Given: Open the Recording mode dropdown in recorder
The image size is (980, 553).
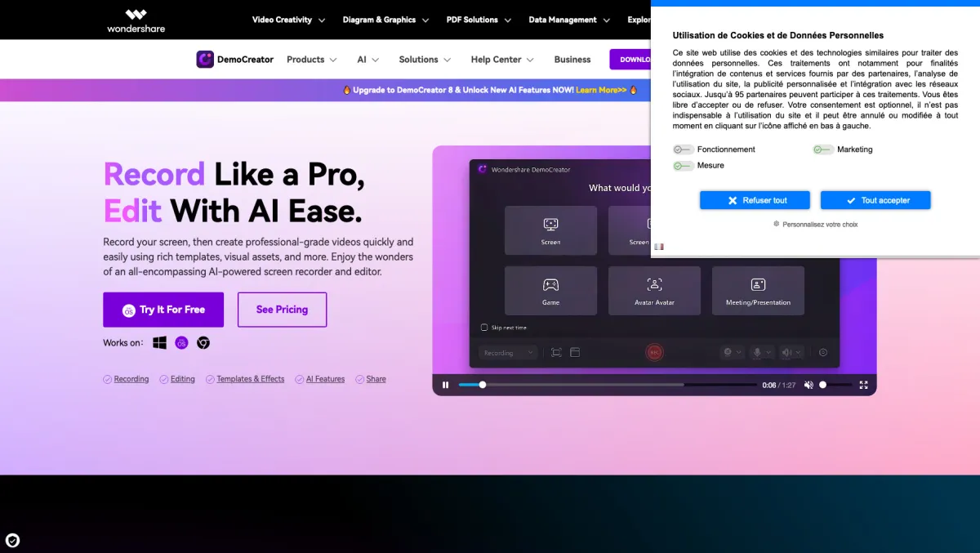Looking at the screenshot, I should coord(508,353).
